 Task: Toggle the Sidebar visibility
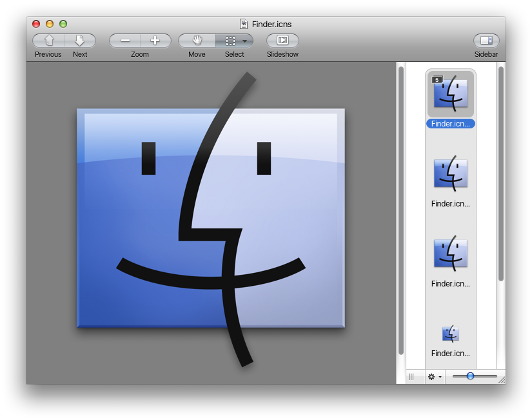[x=486, y=41]
